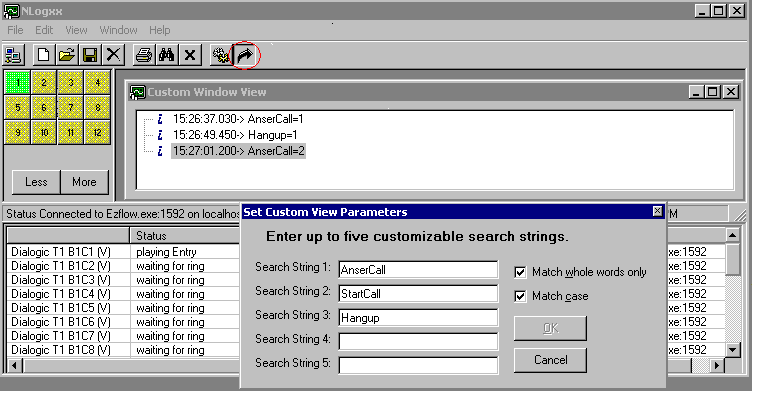This screenshot has height=396, width=758.
Task: Click scroll down arrow of channel list
Action: [733, 350]
